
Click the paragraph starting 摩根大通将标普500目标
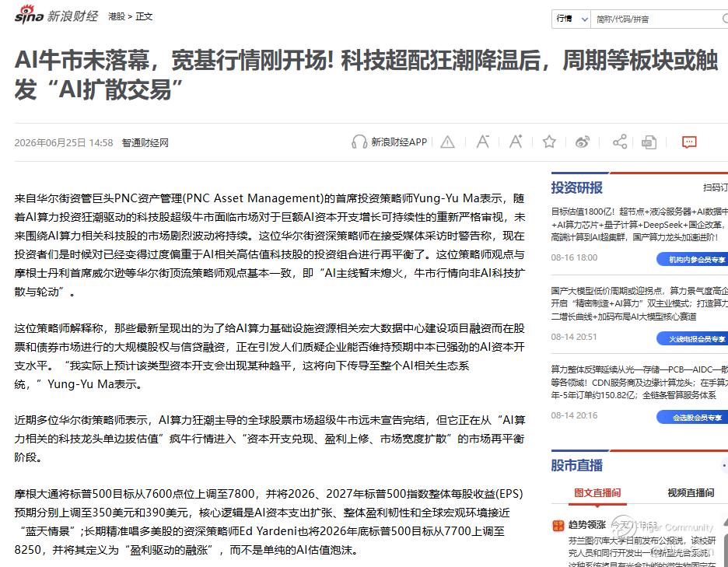(269, 522)
